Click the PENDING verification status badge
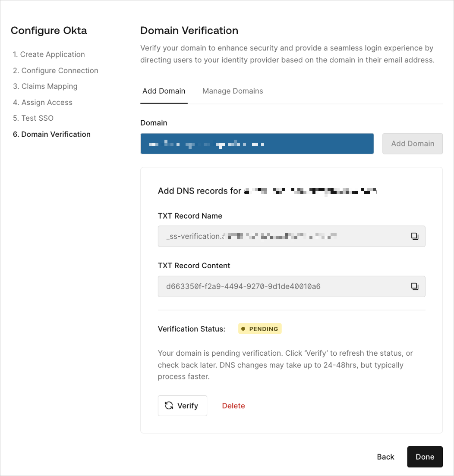This screenshot has height=476, width=454. tap(259, 328)
